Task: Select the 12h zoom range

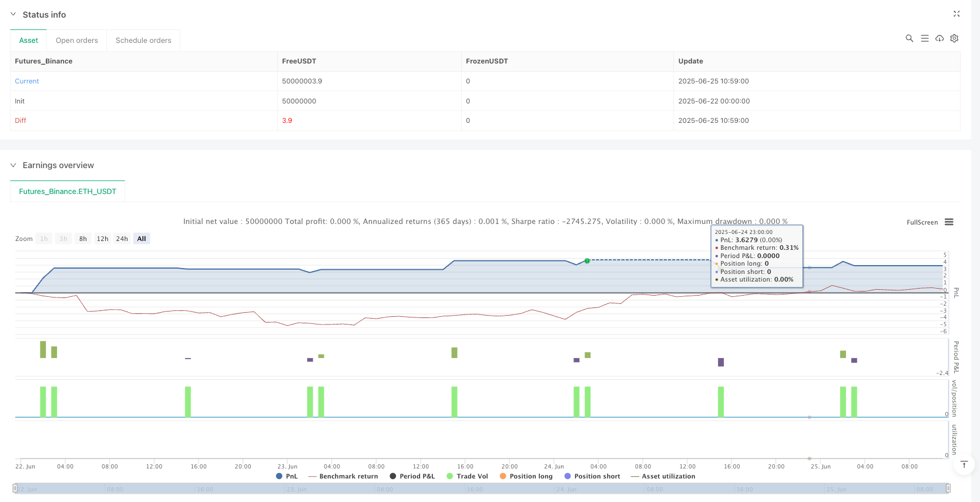Action: (102, 239)
